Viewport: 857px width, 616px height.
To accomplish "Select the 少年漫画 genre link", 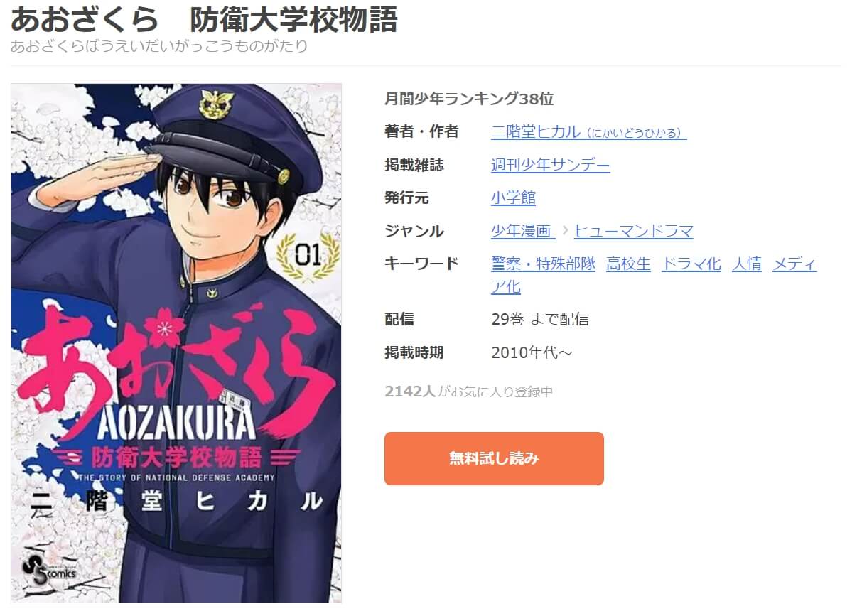I will [x=522, y=231].
